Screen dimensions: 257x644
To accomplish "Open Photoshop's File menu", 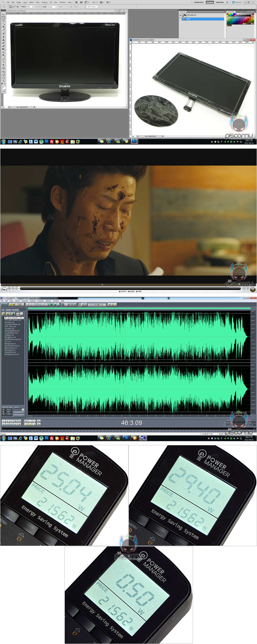I will click(8, 2).
